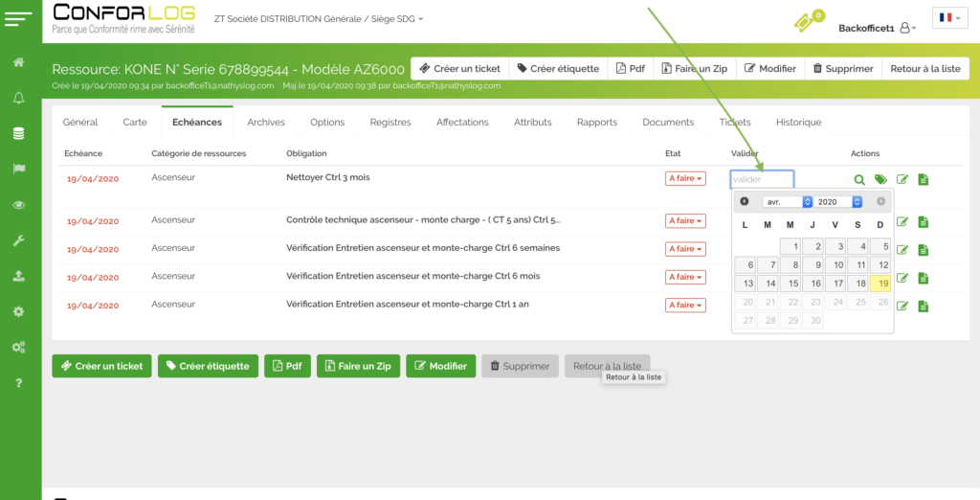Select day 19 in the calendar
The height and width of the screenshot is (500, 980).
tap(882, 284)
